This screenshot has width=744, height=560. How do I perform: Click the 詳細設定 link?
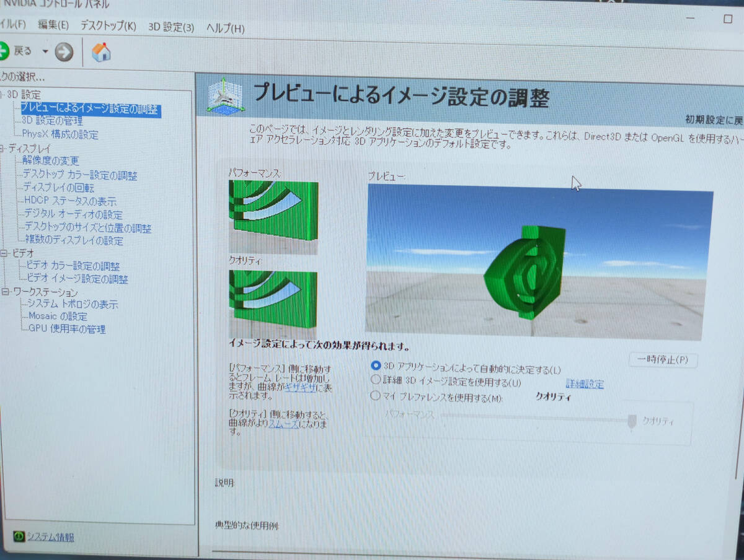[585, 384]
